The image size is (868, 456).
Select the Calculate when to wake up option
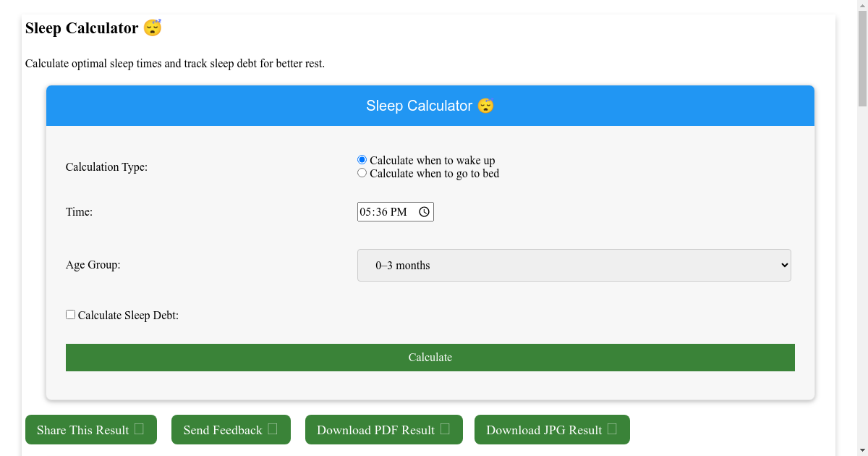click(362, 159)
